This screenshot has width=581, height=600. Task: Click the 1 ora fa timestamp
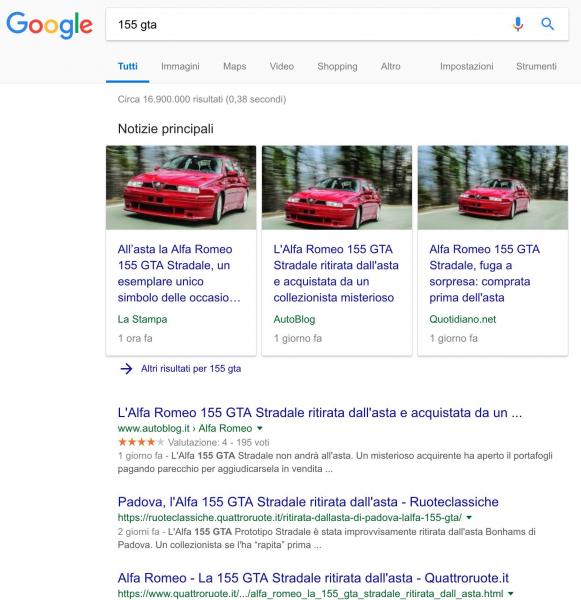[135, 338]
